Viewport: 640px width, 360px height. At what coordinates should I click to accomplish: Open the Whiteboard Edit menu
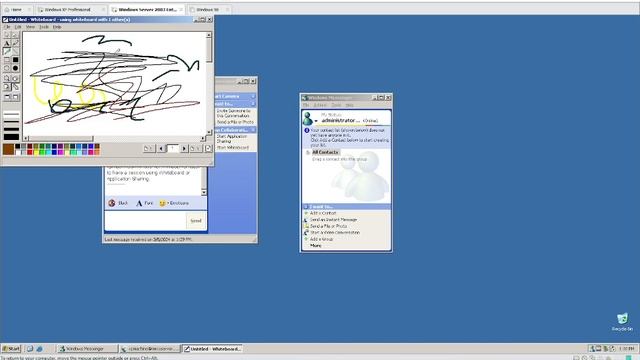coord(18,27)
